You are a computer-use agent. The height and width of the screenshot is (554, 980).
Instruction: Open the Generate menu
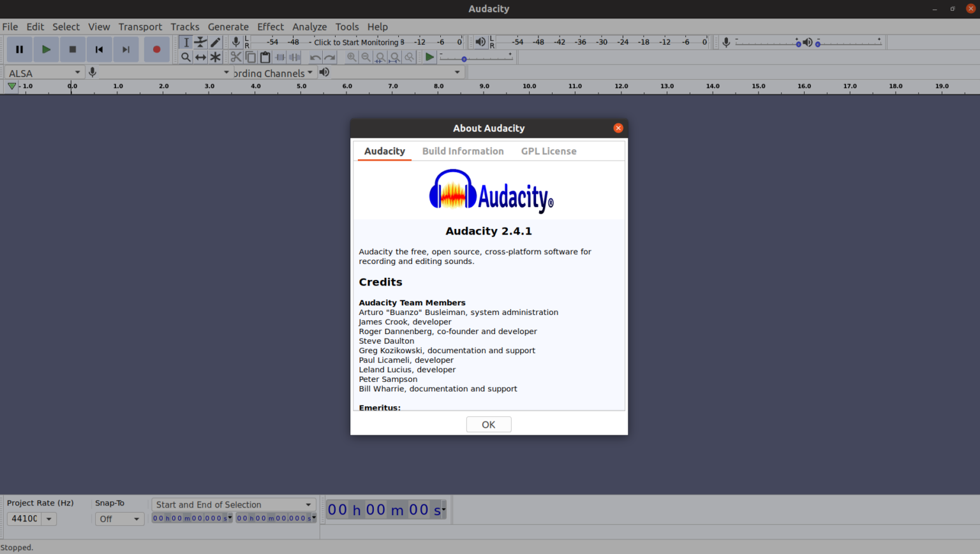point(228,27)
